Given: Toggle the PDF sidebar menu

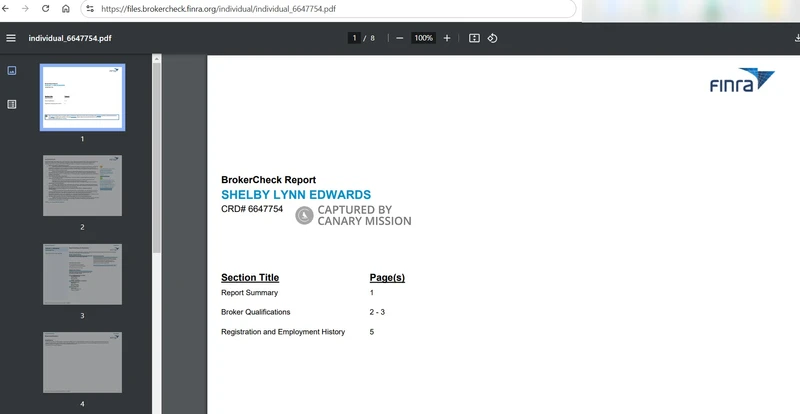Looking at the screenshot, I should point(11,38).
